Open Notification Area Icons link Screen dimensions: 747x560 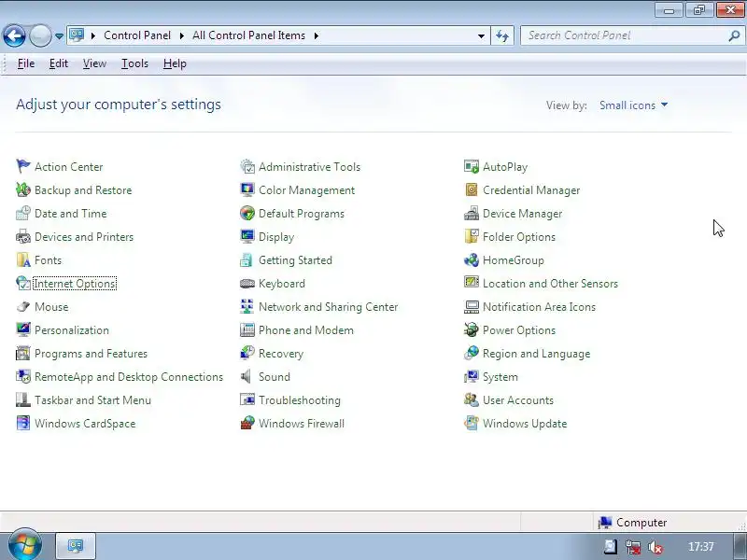(x=539, y=307)
